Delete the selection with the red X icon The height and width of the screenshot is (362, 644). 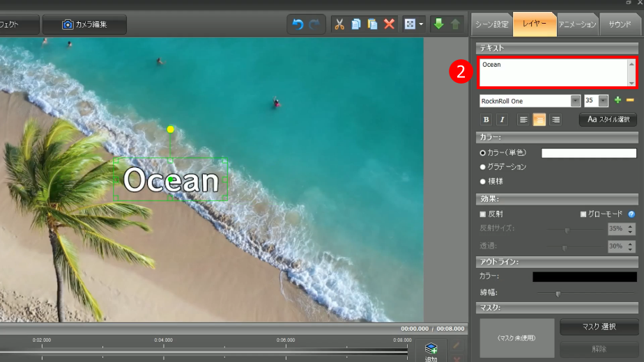tap(389, 24)
